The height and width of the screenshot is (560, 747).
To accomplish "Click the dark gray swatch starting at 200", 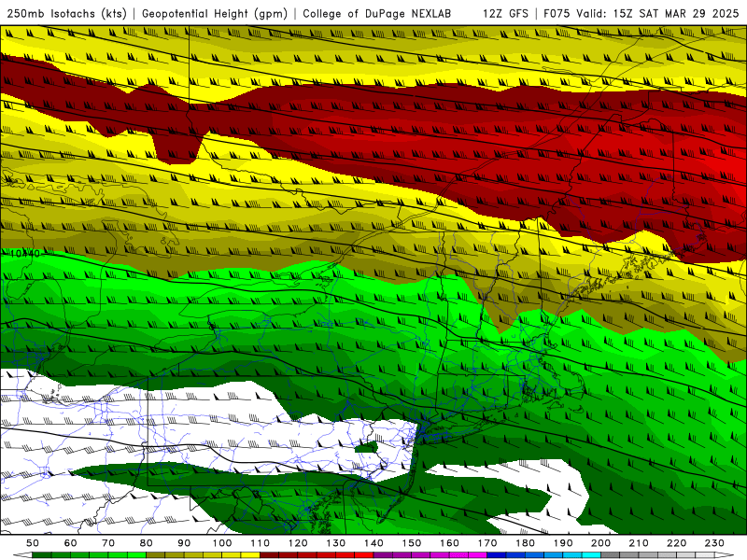I will point(611,555).
